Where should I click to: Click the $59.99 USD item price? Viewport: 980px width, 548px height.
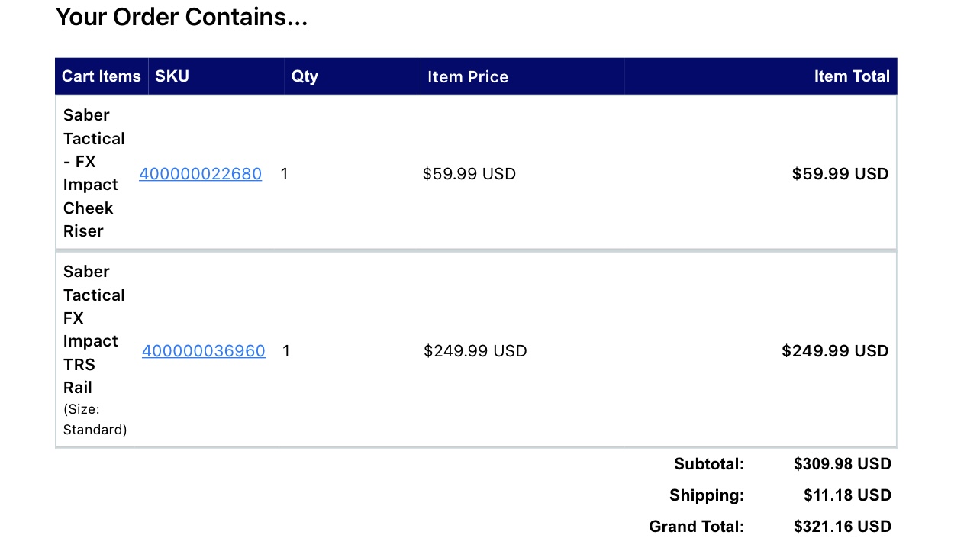pos(469,174)
